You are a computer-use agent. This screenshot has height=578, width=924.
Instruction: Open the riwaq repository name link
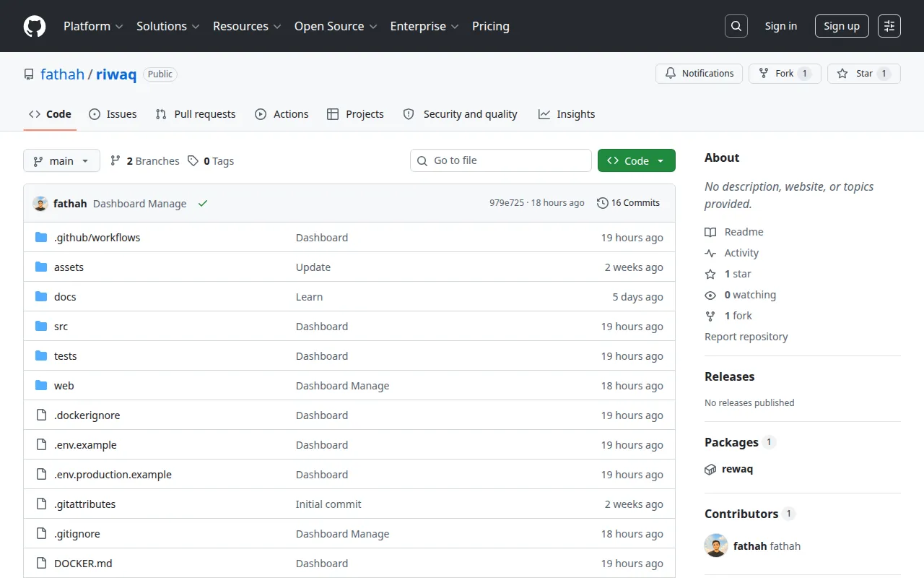116,74
